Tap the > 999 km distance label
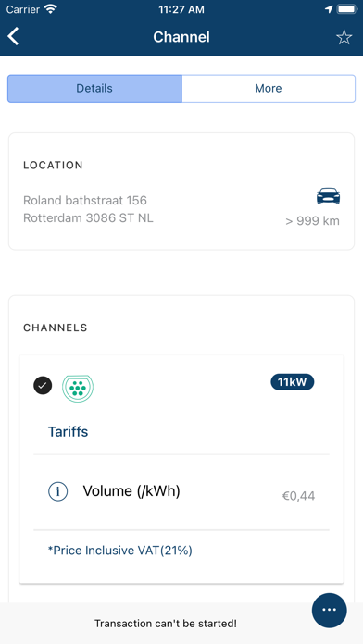 click(312, 221)
